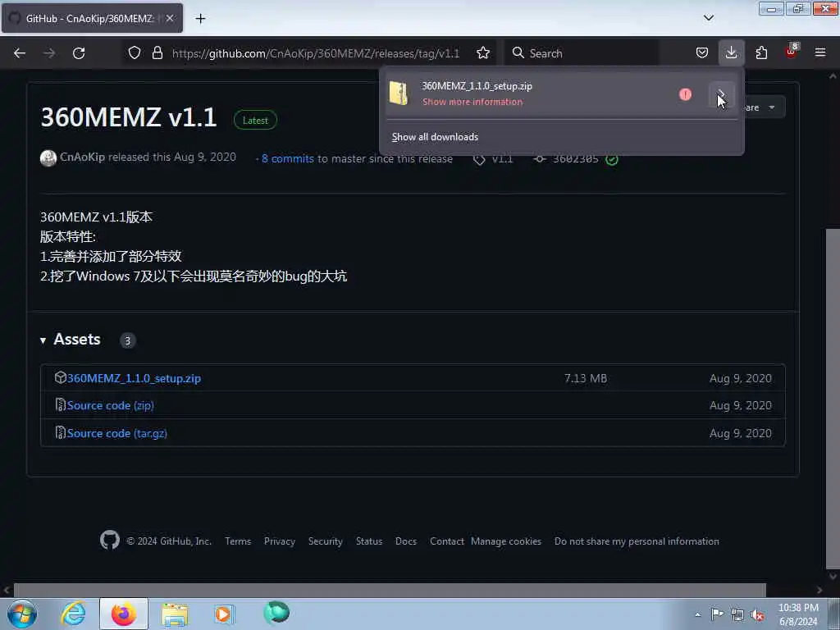
Task: Open the CnAoKip author profile link
Action: (x=83, y=157)
